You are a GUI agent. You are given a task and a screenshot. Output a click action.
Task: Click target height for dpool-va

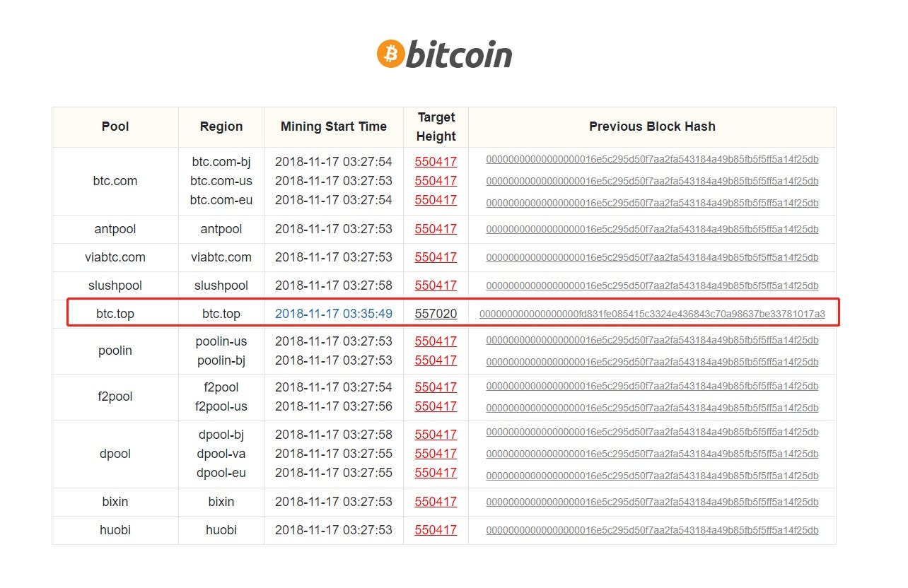pos(436,454)
